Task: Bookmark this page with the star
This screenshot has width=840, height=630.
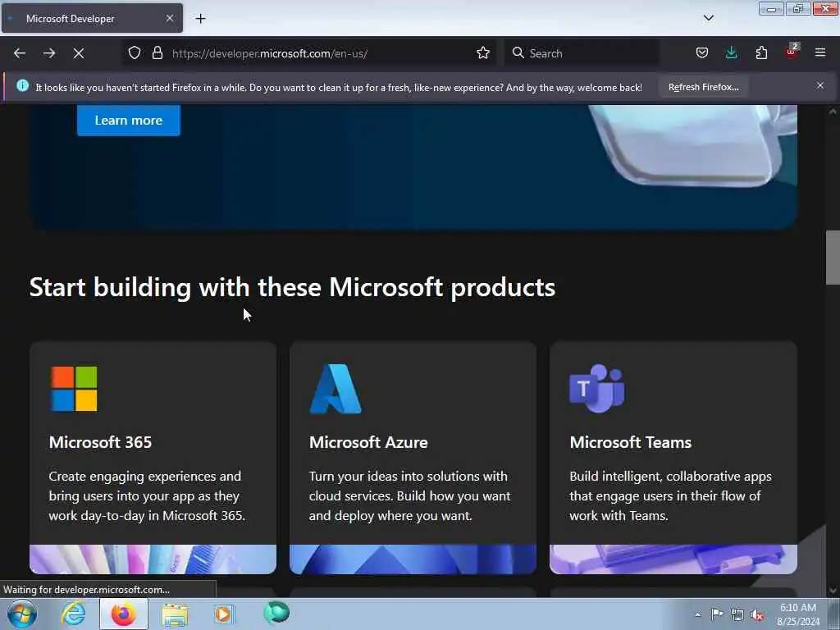Action: (483, 53)
